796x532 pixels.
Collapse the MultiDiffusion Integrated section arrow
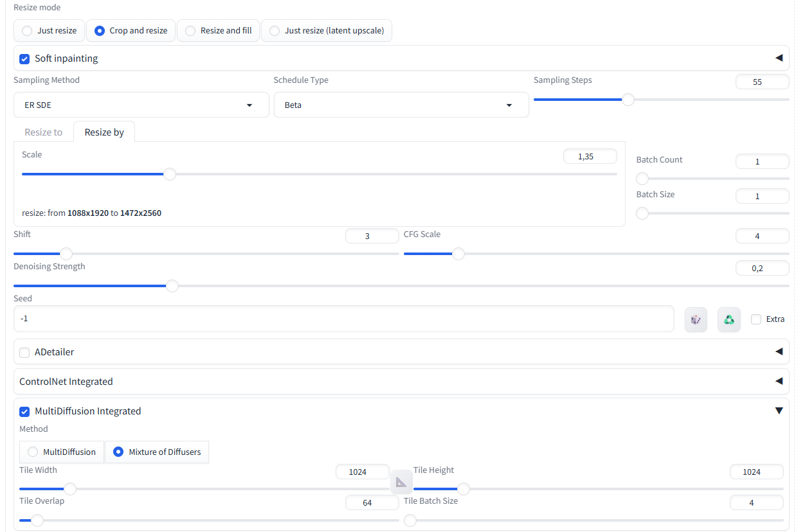pos(779,411)
